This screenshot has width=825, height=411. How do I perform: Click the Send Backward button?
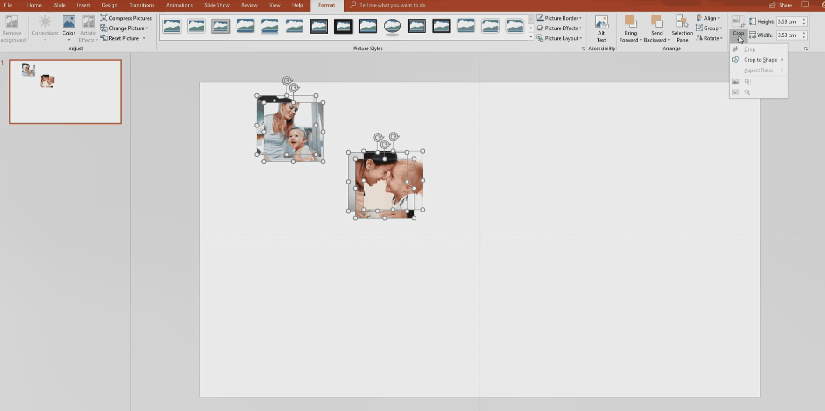[x=656, y=29]
